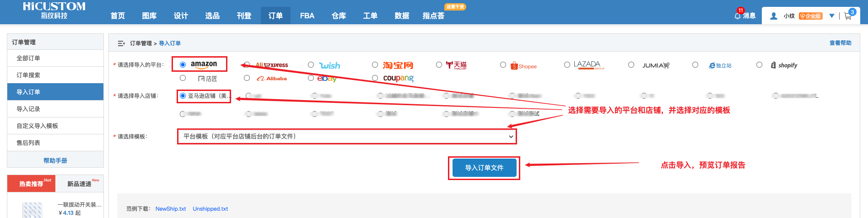868x218 pixels.
Task: Switch to the 新品速递 tab
Action: point(80,184)
